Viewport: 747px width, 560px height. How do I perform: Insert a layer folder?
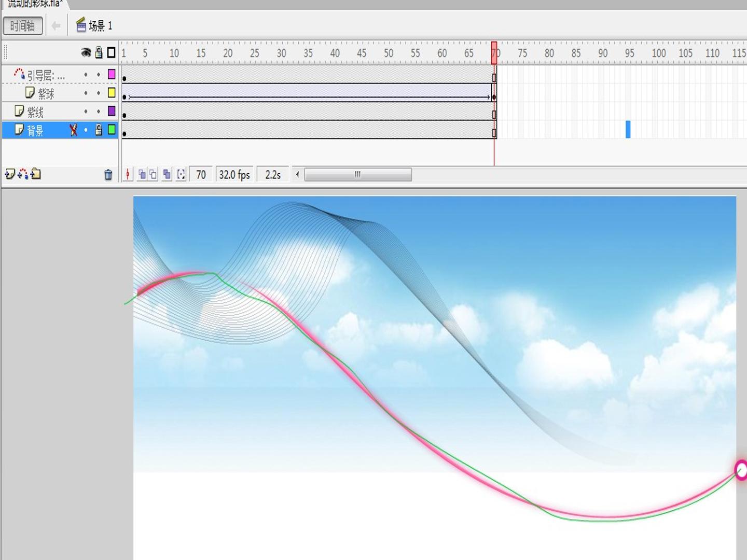(36, 174)
